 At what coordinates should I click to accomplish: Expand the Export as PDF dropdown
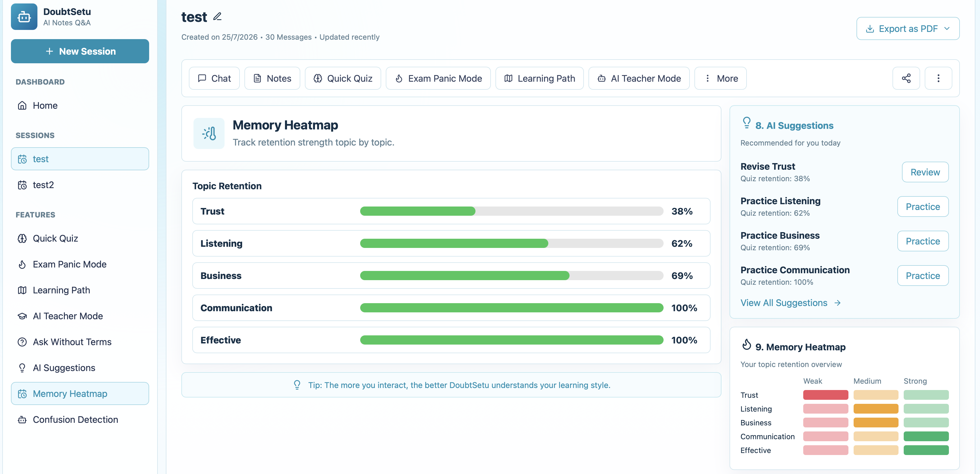click(x=908, y=28)
